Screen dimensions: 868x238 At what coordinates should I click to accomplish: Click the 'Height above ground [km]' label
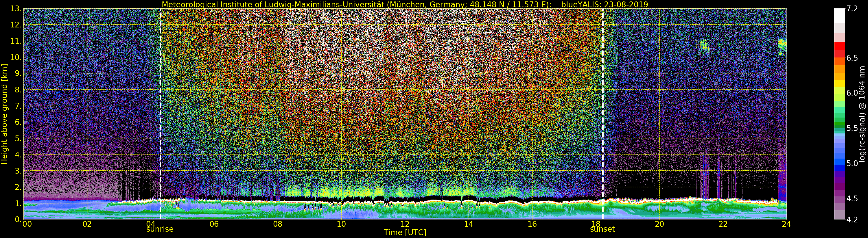pyautogui.click(x=4, y=114)
